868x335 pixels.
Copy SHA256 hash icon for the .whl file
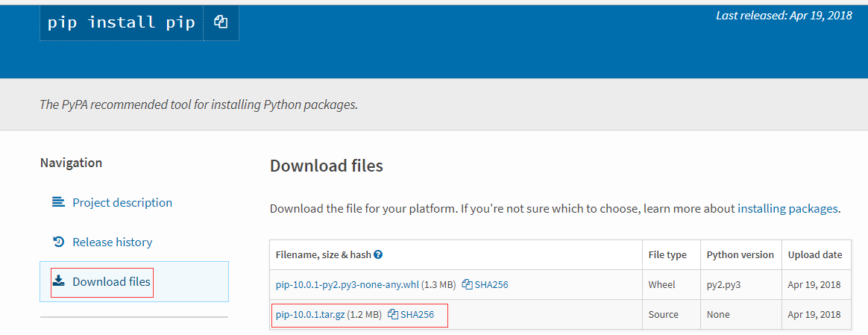tap(467, 284)
